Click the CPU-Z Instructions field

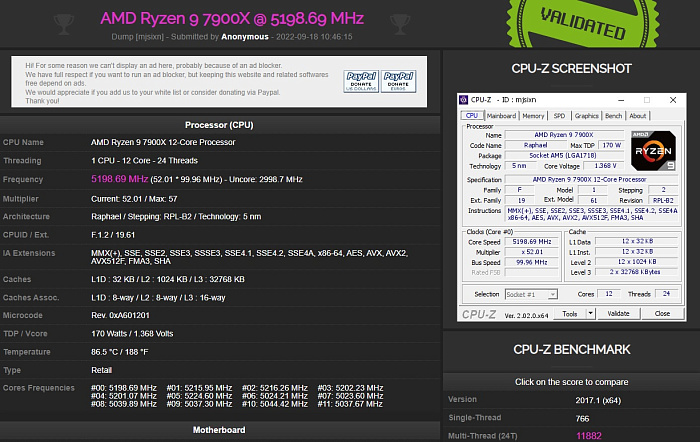coord(592,214)
